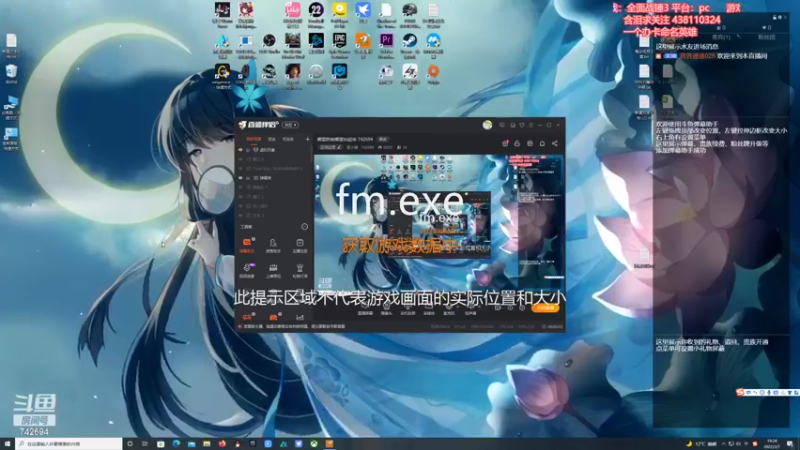Click the chart icon at bottom of left panel

pos(299,317)
